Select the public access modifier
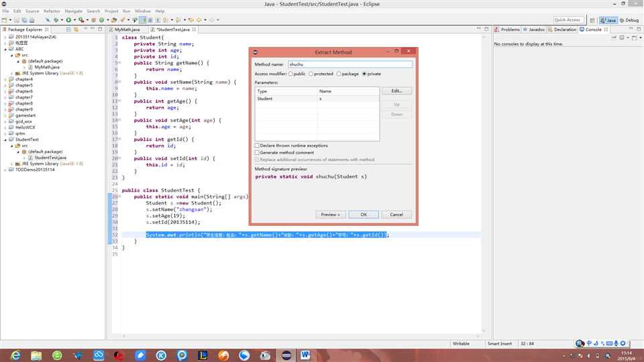Viewport: 644px width, 362px height. [290, 74]
